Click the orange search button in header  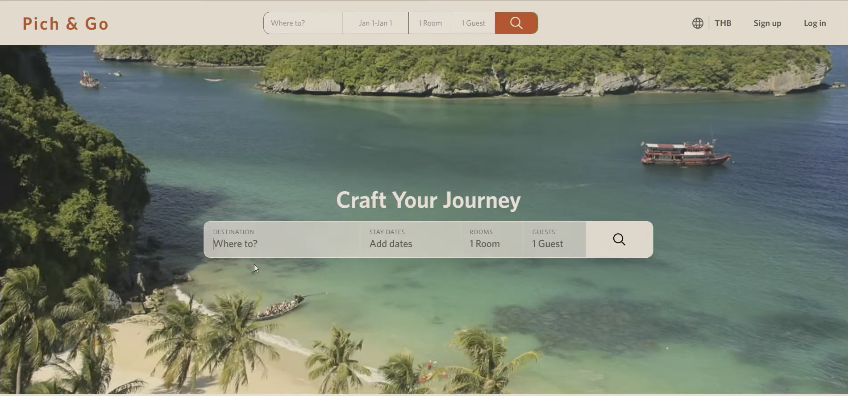pos(516,23)
